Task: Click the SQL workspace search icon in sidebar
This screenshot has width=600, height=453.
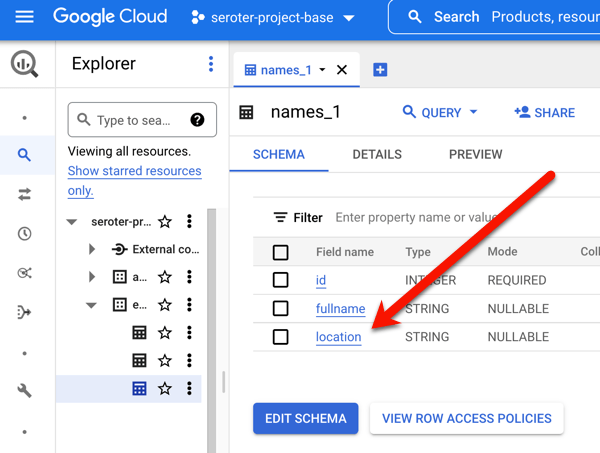Action: click(x=25, y=155)
